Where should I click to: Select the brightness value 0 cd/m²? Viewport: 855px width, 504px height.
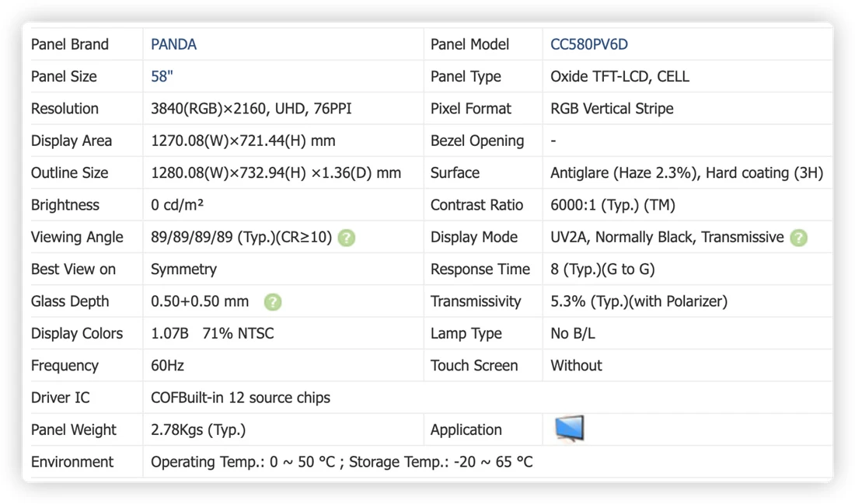pos(177,205)
